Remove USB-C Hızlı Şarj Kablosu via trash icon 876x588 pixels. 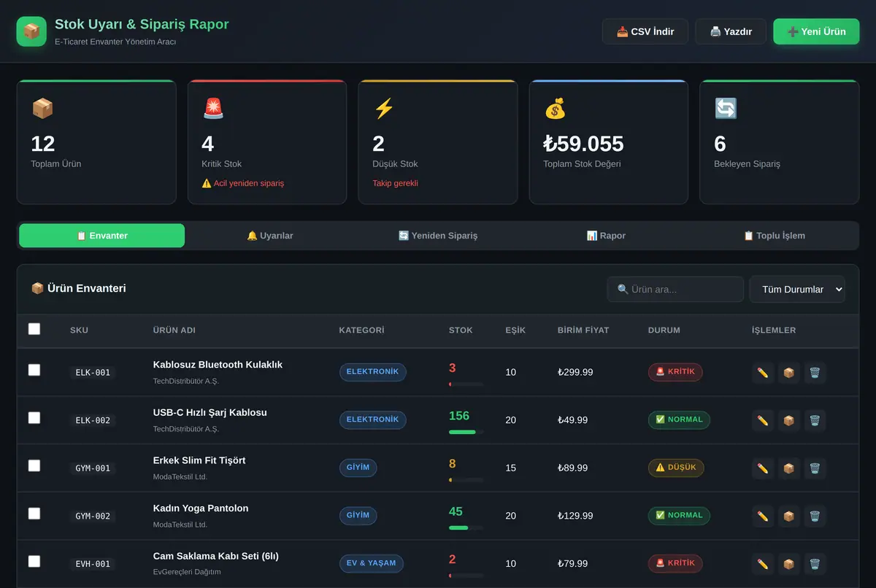tap(815, 420)
